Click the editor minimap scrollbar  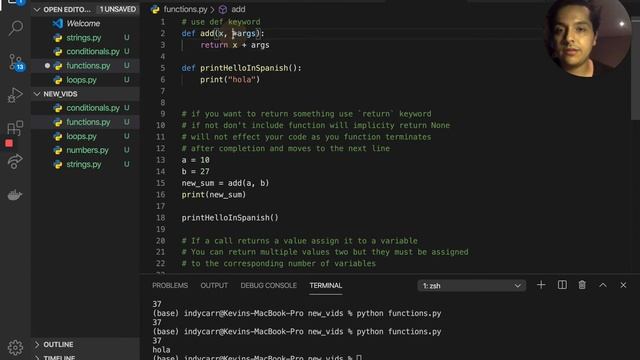636,69
